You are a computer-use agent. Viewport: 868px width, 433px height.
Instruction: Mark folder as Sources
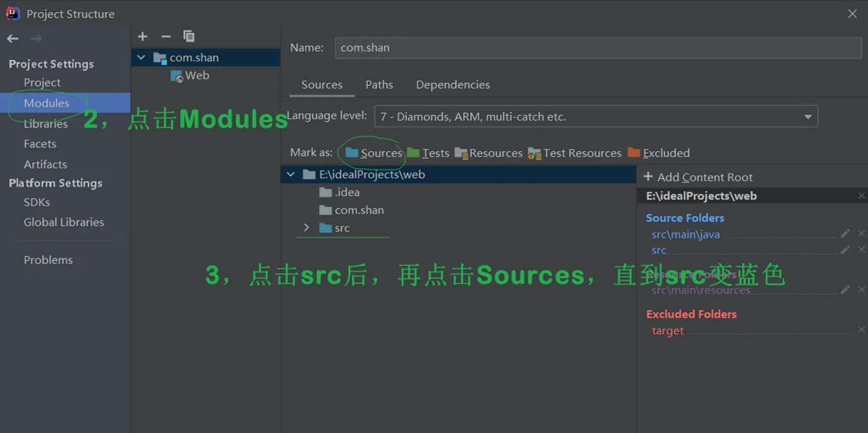tap(373, 153)
